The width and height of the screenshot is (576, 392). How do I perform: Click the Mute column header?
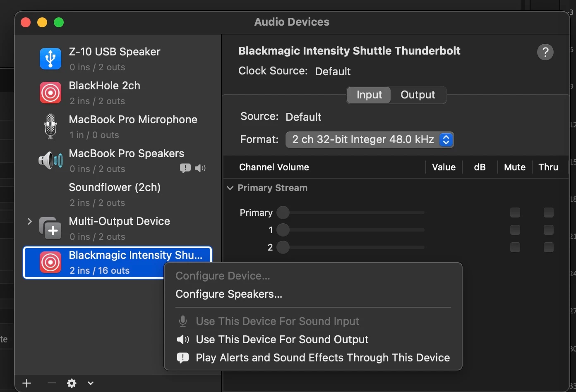pyautogui.click(x=515, y=167)
